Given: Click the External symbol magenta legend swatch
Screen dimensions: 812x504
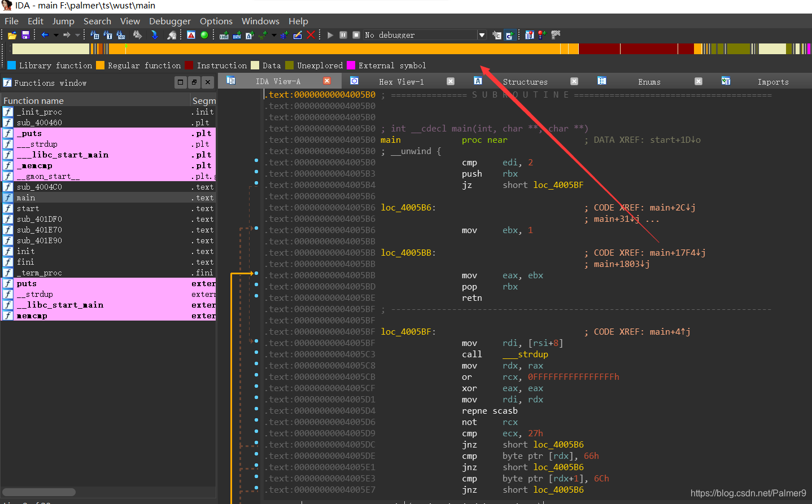Looking at the screenshot, I should tap(351, 65).
